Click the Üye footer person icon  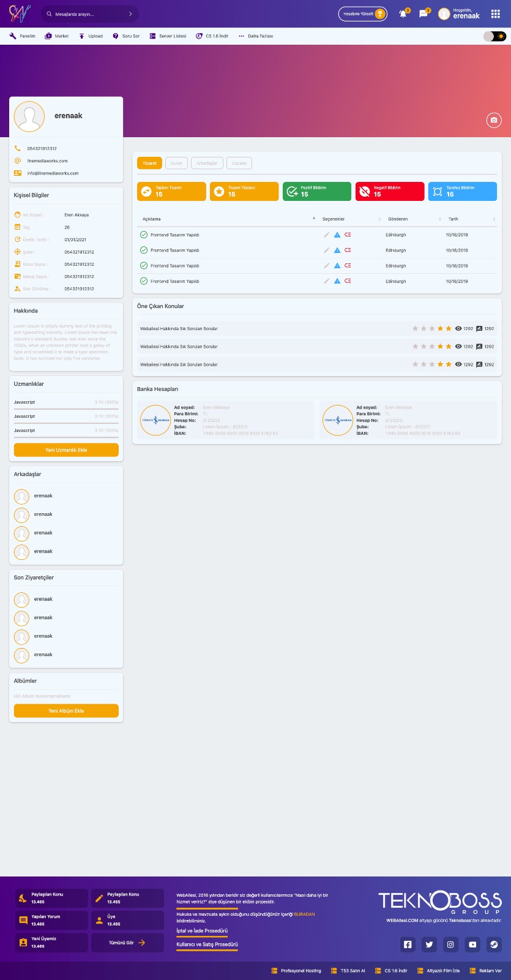(x=99, y=920)
